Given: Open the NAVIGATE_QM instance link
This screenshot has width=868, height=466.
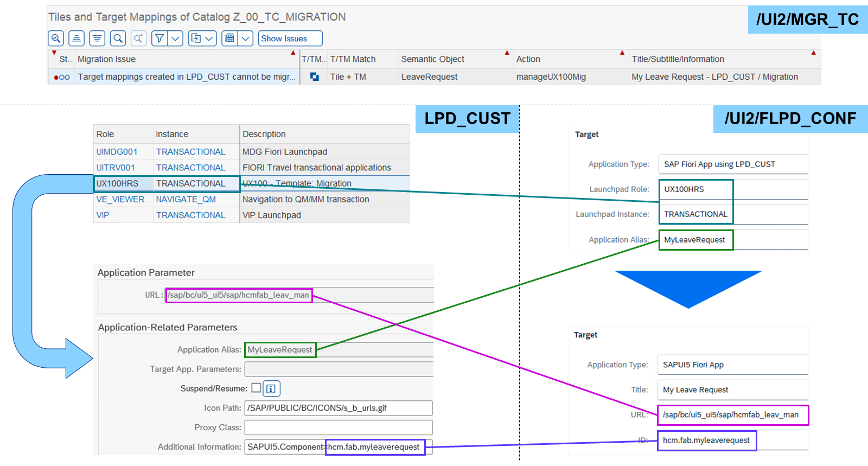Looking at the screenshot, I should [x=186, y=199].
